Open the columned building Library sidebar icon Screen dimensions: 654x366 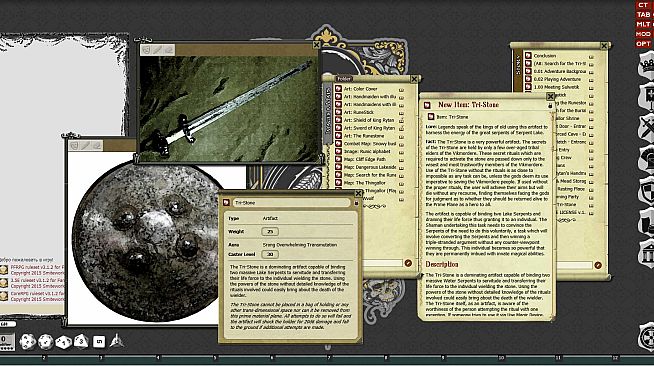tap(647, 252)
